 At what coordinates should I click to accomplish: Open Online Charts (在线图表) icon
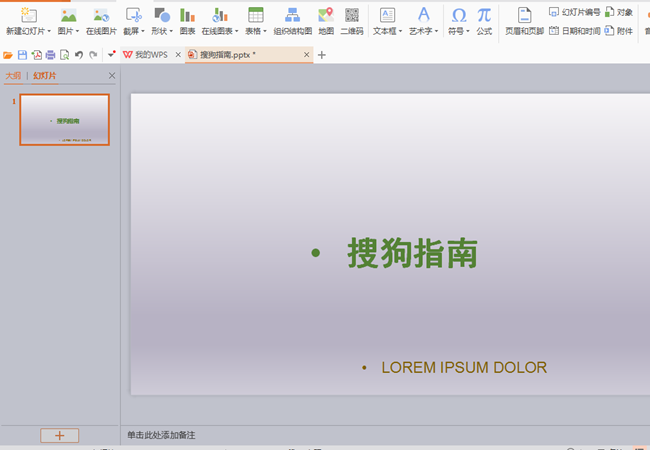(220, 15)
